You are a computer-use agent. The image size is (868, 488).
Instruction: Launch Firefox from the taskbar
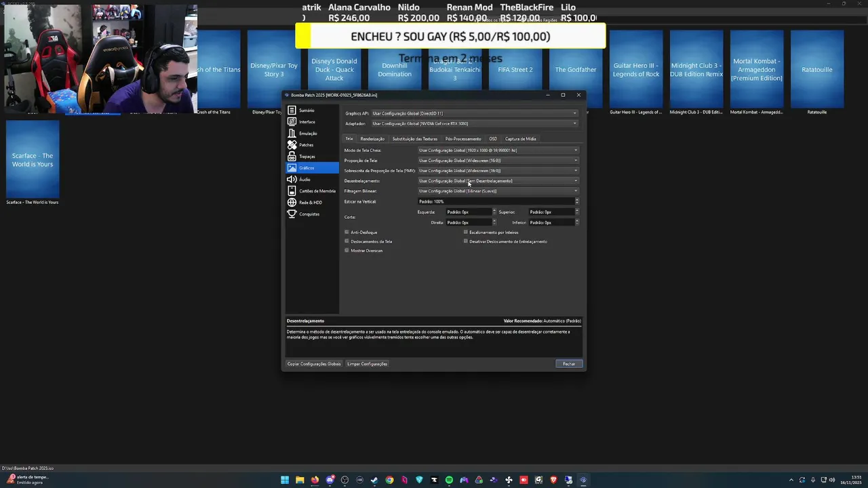pos(315,480)
